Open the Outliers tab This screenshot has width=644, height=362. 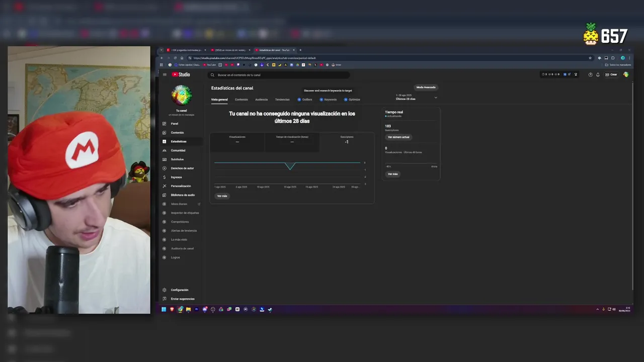[x=305, y=100]
